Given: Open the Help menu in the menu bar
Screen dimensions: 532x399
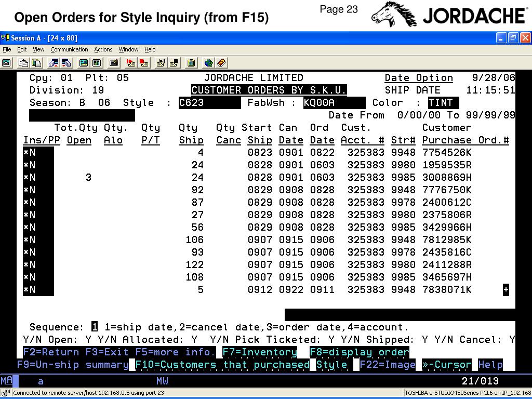Looking at the screenshot, I should coord(150,49).
